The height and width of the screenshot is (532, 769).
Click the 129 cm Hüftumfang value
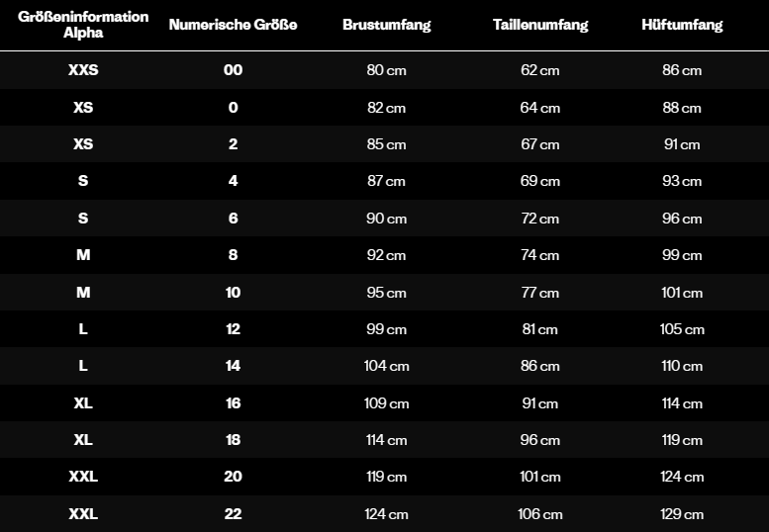(682, 514)
